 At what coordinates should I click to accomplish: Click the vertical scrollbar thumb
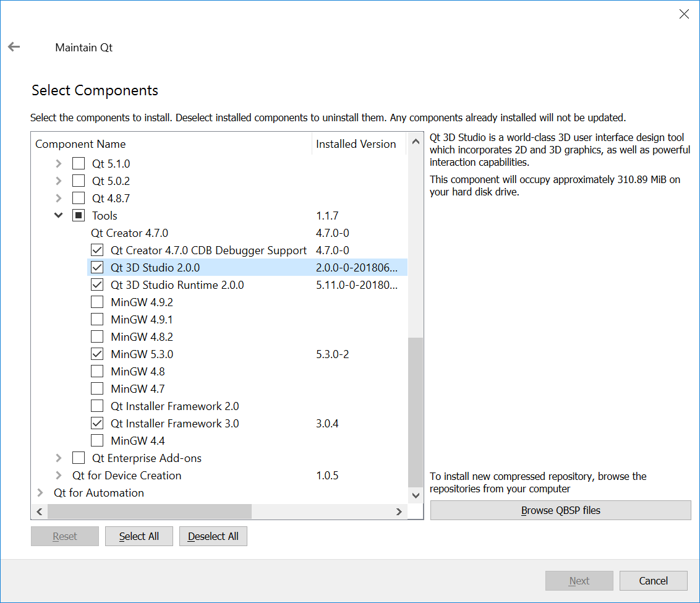tap(416, 411)
